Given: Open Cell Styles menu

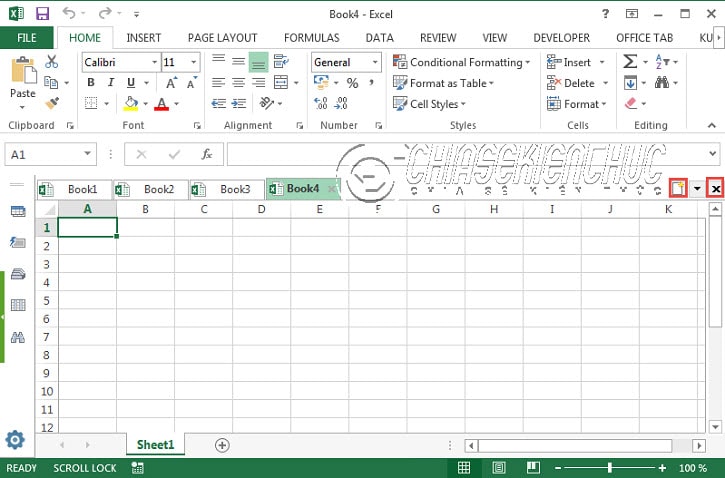Looking at the screenshot, I should [429, 104].
